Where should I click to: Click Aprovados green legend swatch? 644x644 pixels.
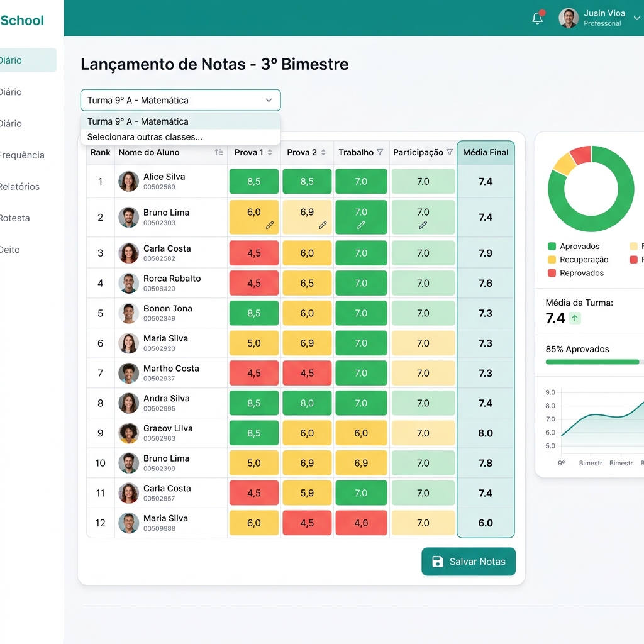point(552,247)
